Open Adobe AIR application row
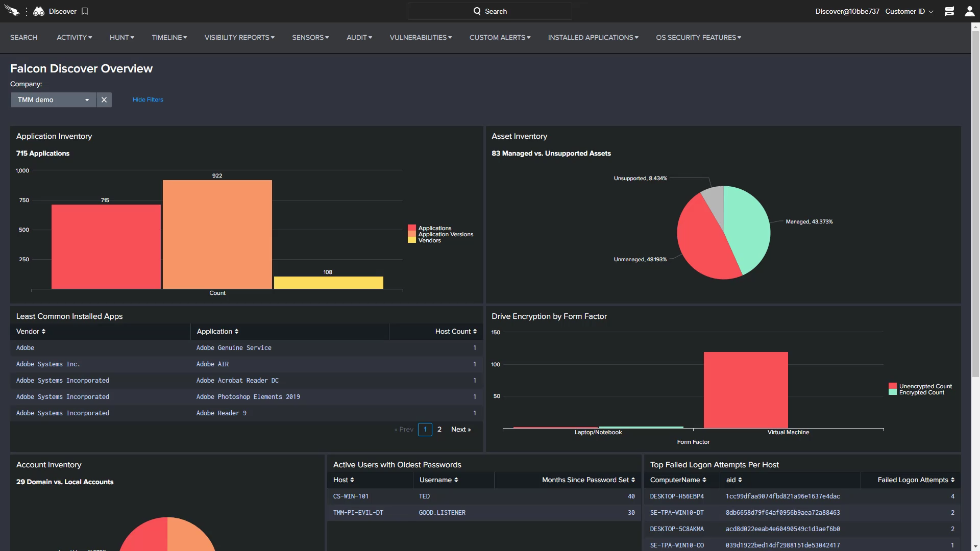The width and height of the screenshot is (980, 551). tap(247, 364)
